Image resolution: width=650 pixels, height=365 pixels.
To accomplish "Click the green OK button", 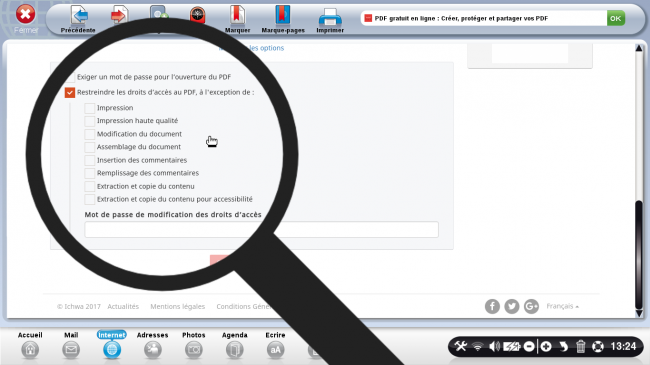I will [x=616, y=18].
